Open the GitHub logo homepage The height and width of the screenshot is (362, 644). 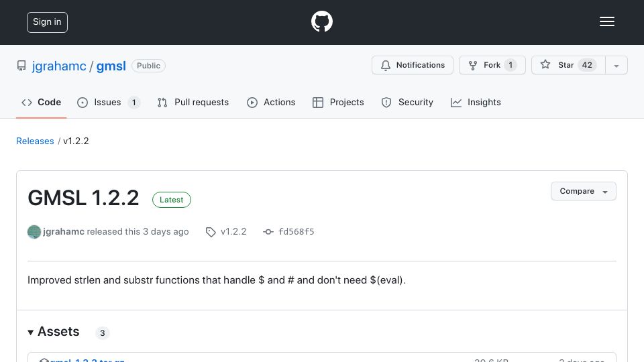[321, 21]
